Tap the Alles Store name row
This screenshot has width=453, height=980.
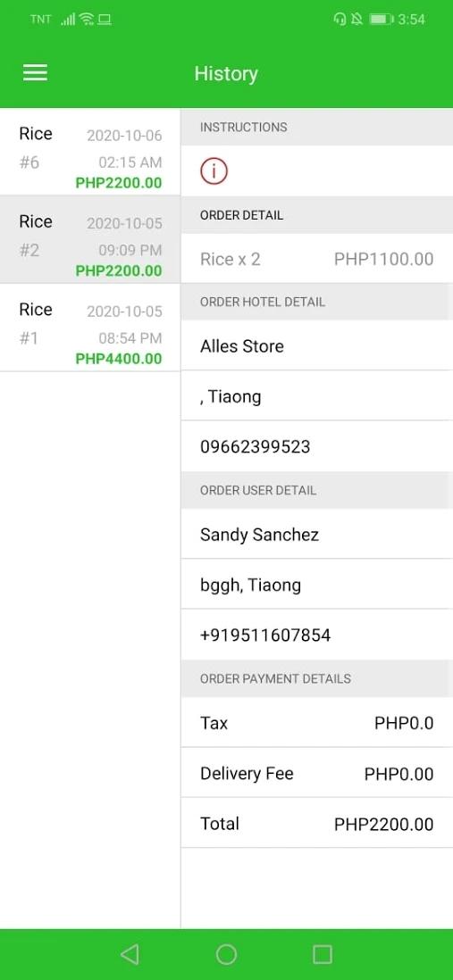pos(316,345)
